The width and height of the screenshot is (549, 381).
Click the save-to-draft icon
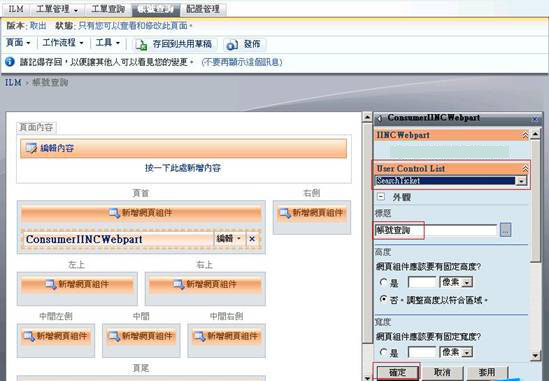pos(141,45)
